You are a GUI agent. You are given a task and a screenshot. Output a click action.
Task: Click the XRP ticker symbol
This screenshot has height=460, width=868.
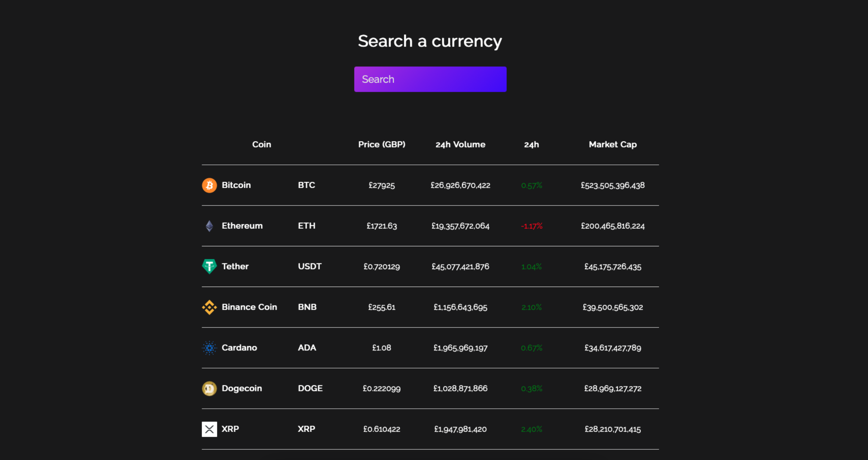tap(307, 429)
